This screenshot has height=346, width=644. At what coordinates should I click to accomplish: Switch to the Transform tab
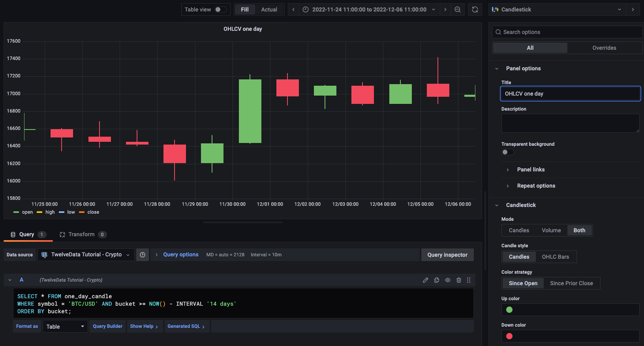tap(83, 235)
